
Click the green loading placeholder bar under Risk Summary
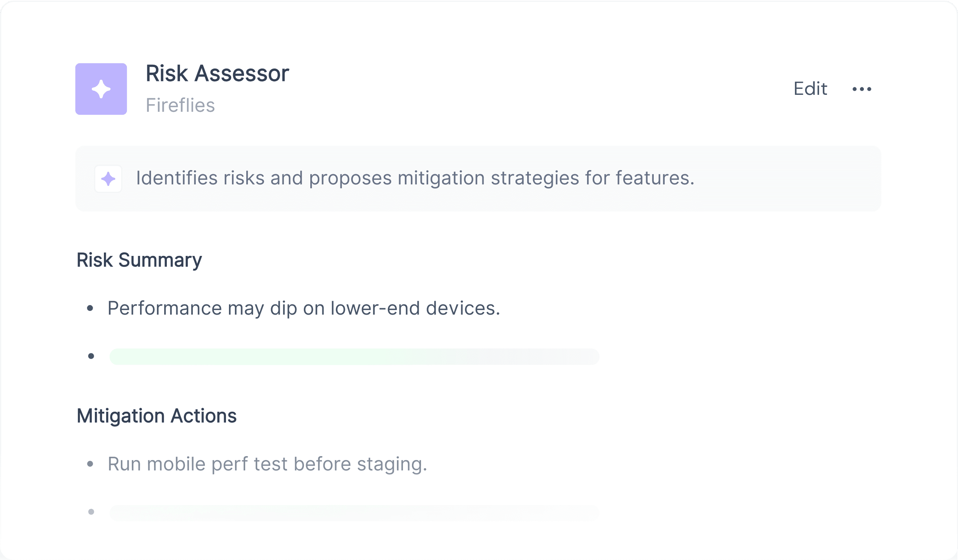[354, 356]
